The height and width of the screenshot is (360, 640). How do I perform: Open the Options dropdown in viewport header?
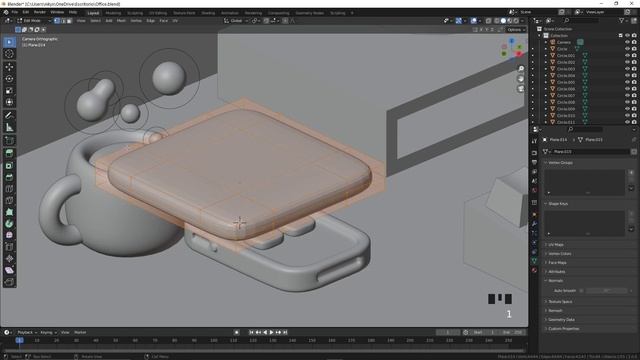[x=516, y=29]
